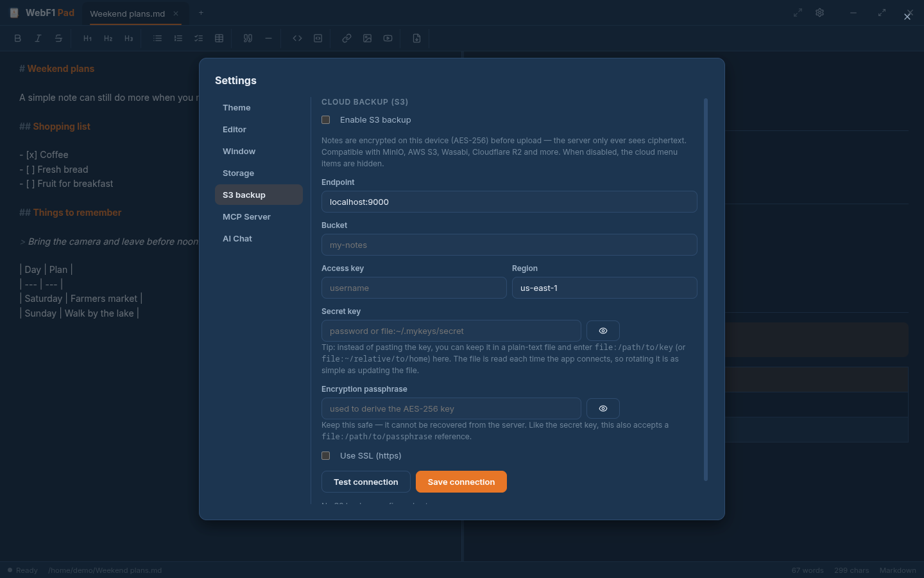Apply italic formatting in the toolbar
The width and height of the screenshot is (924, 578).
tap(38, 39)
